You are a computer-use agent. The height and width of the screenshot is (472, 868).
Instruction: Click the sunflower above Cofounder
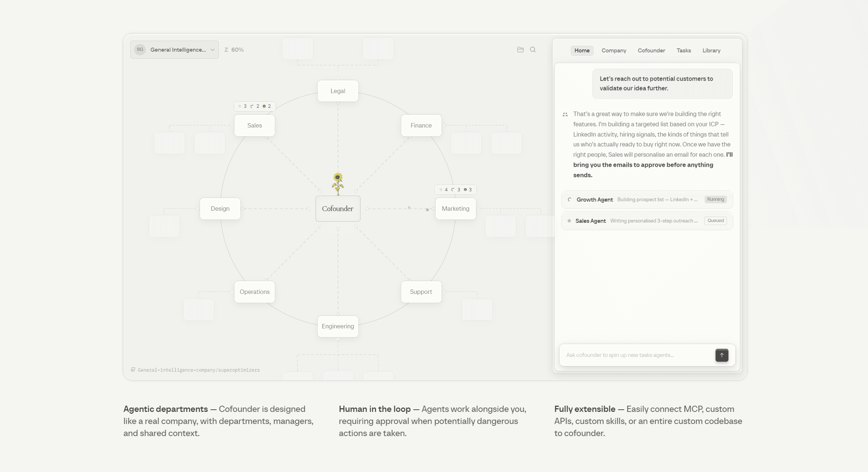tap(337, 184)
